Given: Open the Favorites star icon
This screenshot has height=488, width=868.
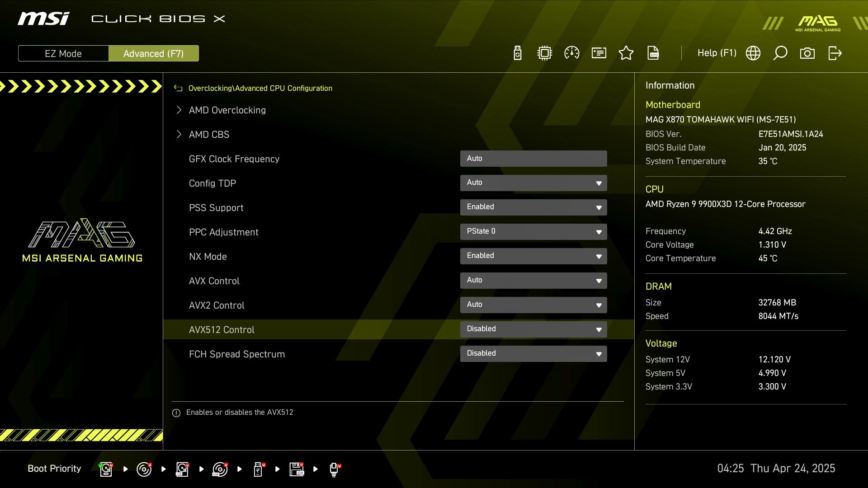Looking at the screenshot, I should (626, 53).
